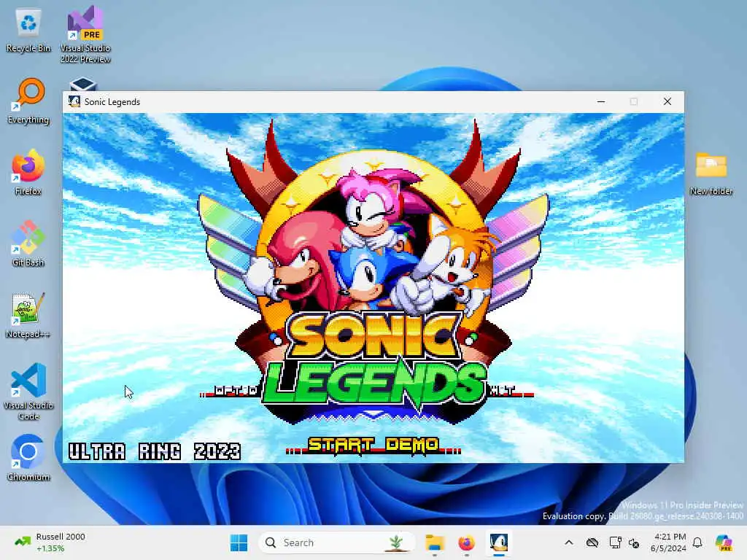Click the cloud sync-off tray icon

[x=592, y=542]
